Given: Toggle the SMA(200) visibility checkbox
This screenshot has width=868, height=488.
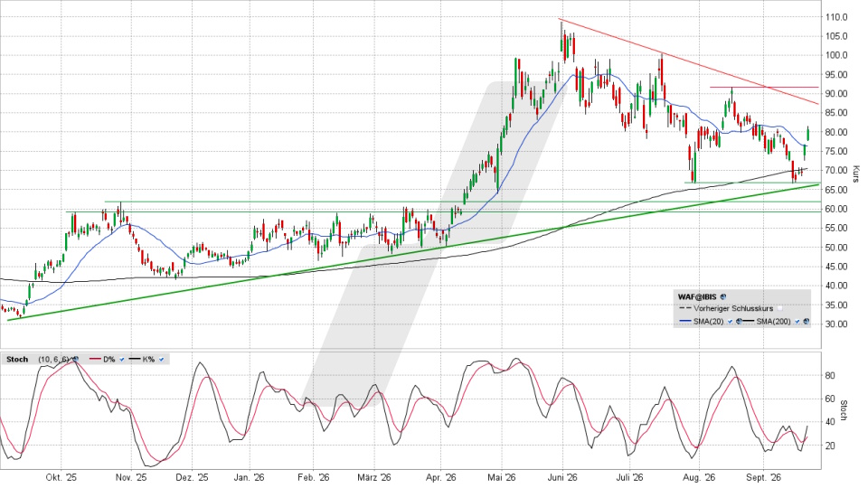Looking at the screenshot, I should tap(797, 322).
